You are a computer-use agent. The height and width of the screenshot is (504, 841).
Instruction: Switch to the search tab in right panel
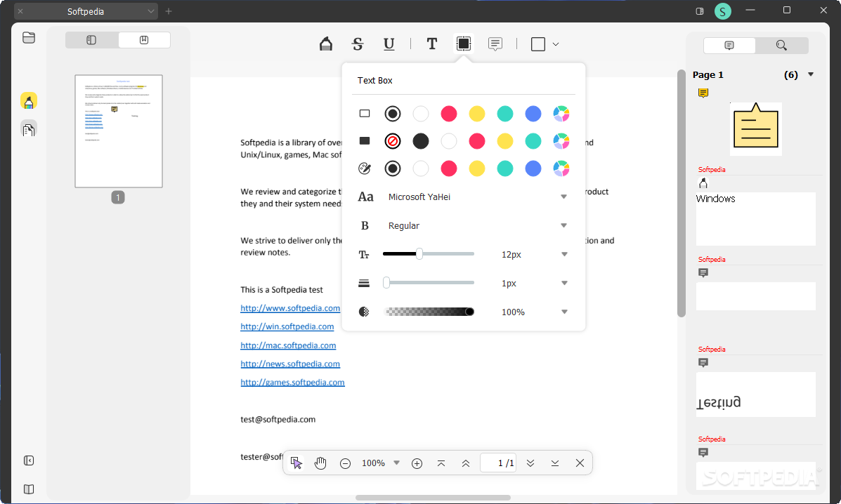pos(781,46)
